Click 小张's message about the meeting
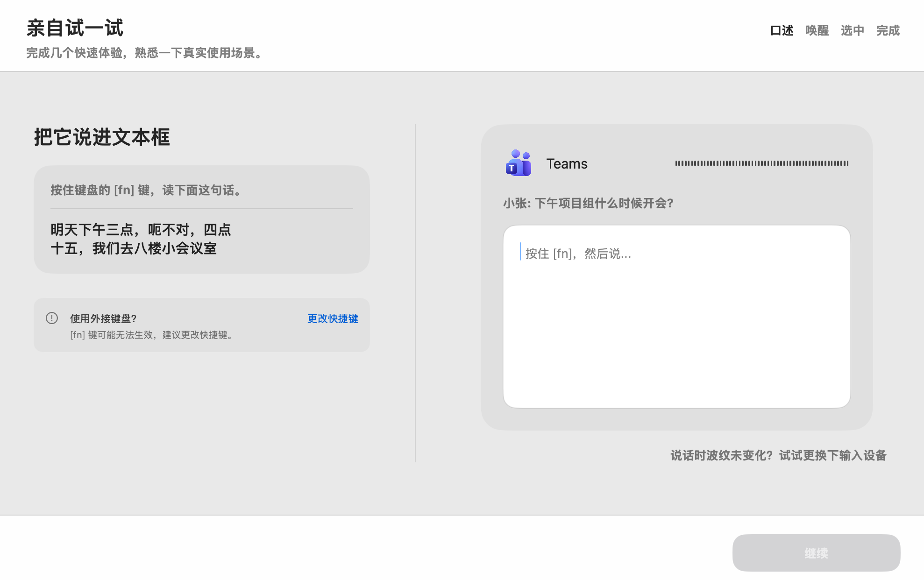This screenshot has height=580, width=924. [x=588, y=203]
